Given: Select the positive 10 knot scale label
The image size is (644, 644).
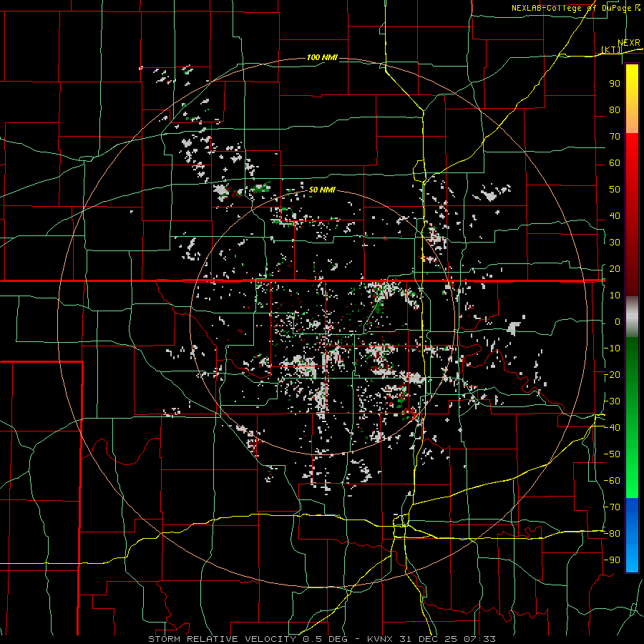Looking at the screenshot, I should [x=615, y=296].
